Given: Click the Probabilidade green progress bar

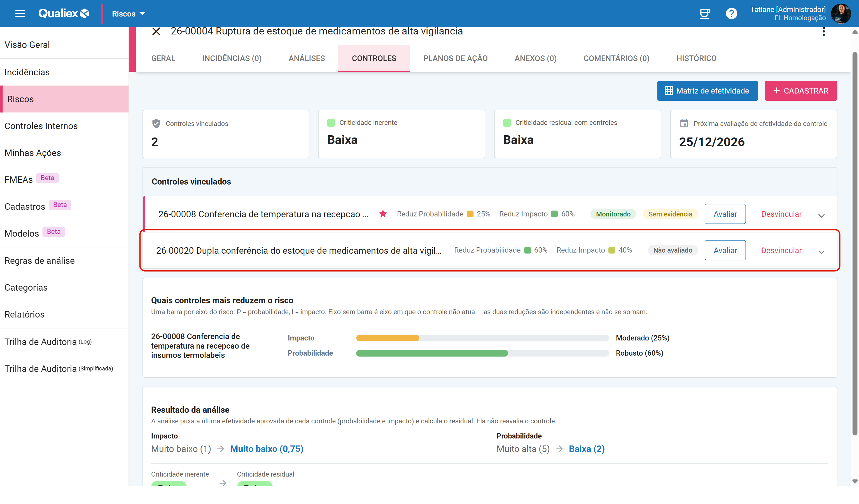Looking at the screenshot, I should [432, 353].
